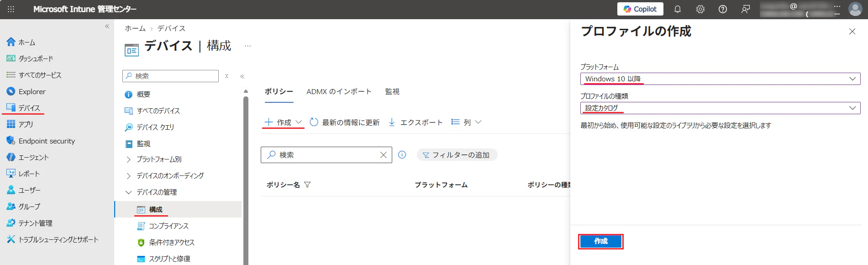Open the 作成 dropdown in toolbar
Viewport: 868px width, 265px height.
[x=283, y=122]
